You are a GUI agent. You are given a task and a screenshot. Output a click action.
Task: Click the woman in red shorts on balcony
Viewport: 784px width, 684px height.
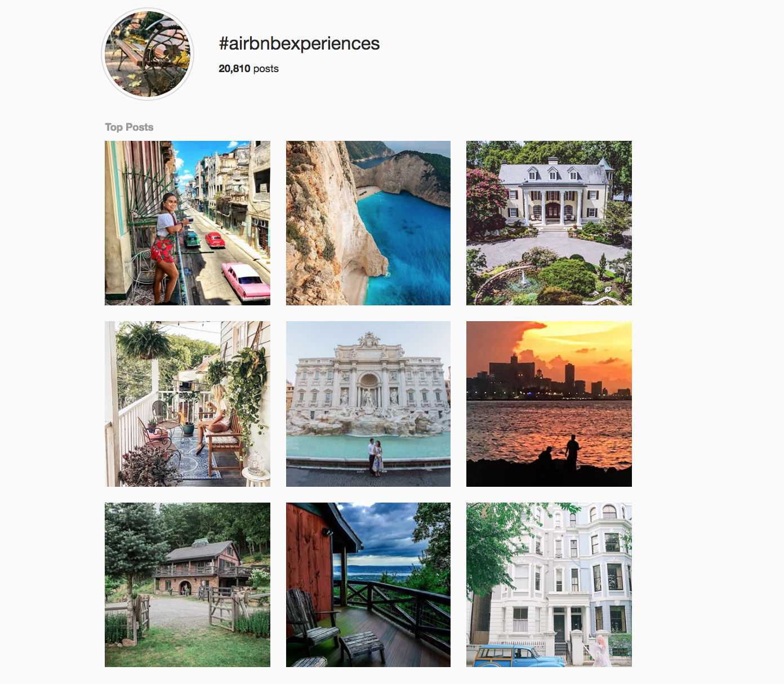pyautogui.click(x=165, y=248)
